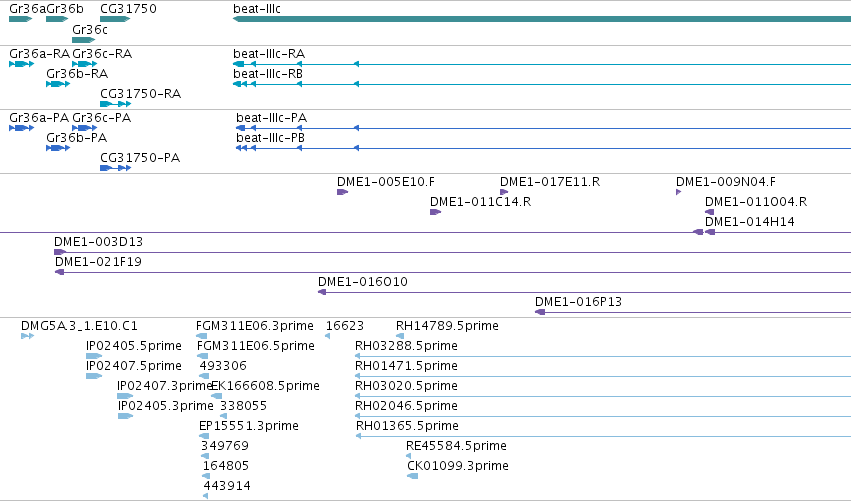
Task: Click the beat-IIIc-PA label
Action: coord(271,118)
